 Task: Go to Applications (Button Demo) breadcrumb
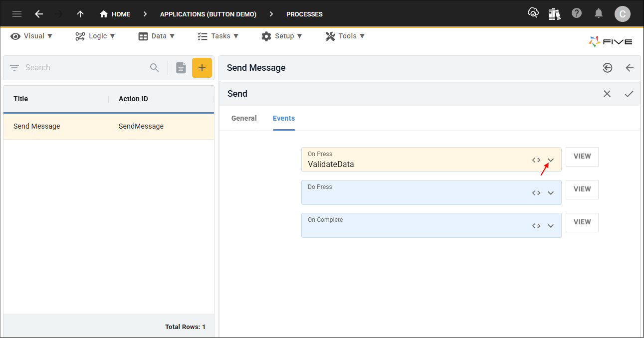pyautogui.click(x=208, y=14)
